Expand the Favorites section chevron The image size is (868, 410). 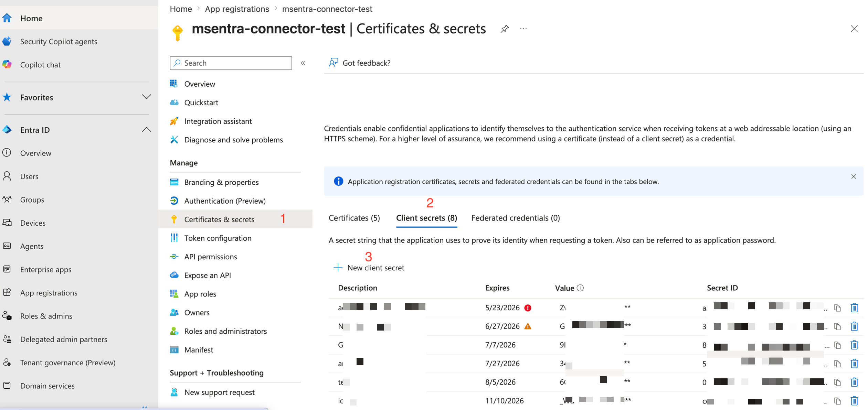pyautogui.click(x=146, y=97)
